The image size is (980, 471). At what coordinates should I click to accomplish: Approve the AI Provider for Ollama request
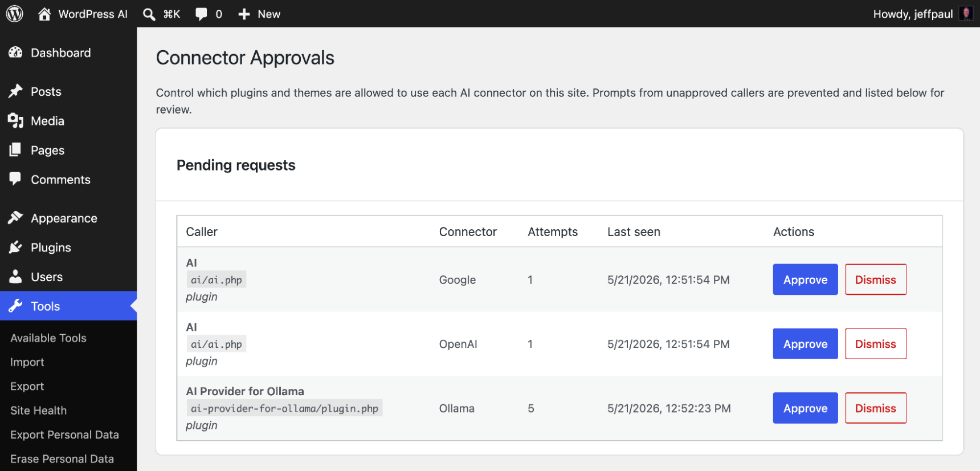tap(805, 408)
